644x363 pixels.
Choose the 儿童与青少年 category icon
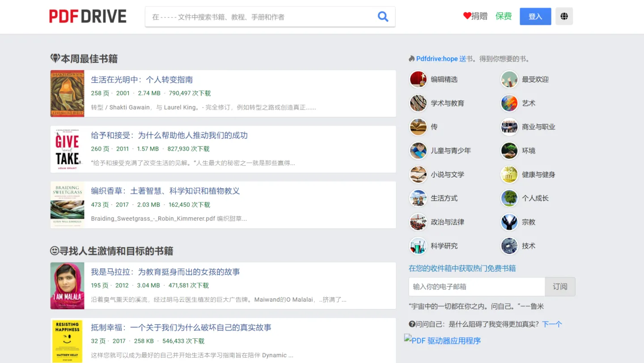(418, 151)
